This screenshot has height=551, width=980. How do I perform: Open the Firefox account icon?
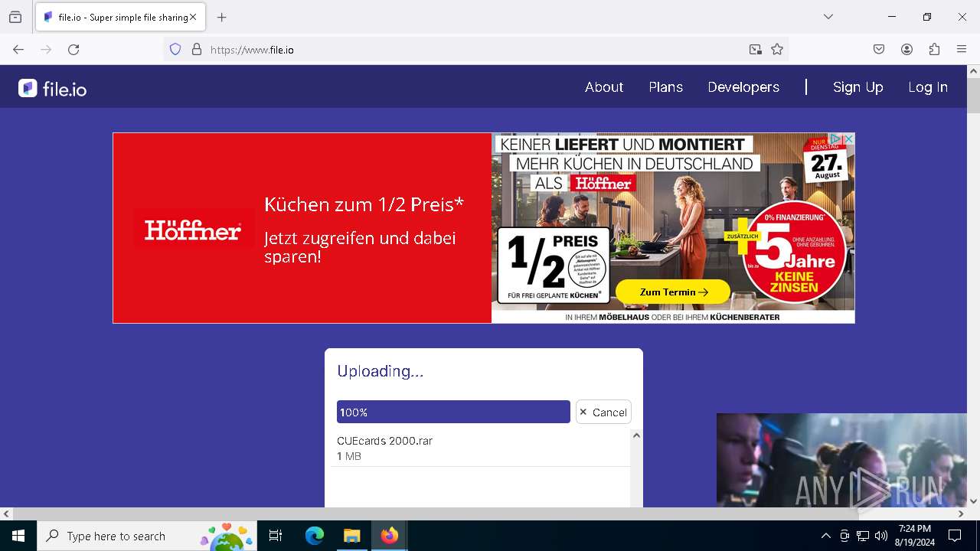click(x=906, y=50)
